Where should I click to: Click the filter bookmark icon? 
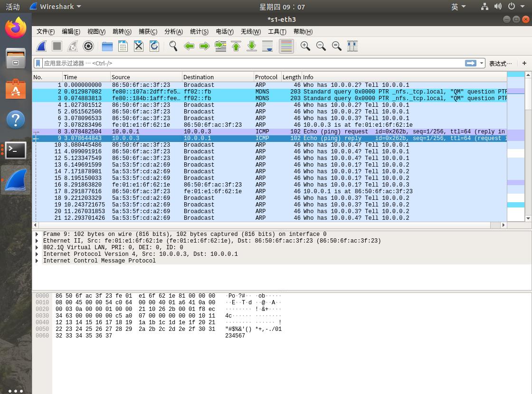[x=38, y=63]
